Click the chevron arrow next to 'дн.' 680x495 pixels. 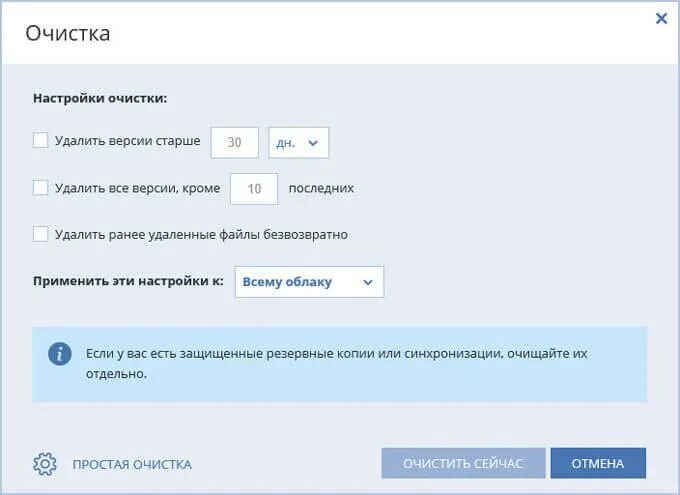[313, 143]
